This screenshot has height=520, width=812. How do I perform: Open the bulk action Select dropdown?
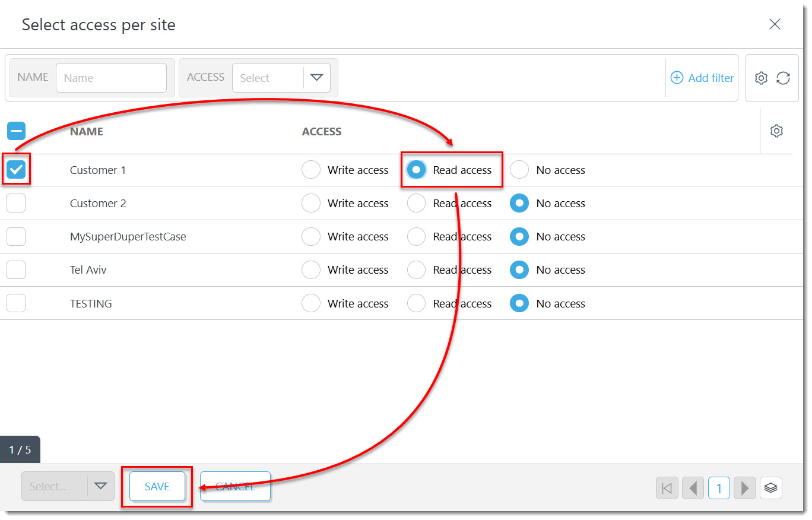(x=68, y=486)
